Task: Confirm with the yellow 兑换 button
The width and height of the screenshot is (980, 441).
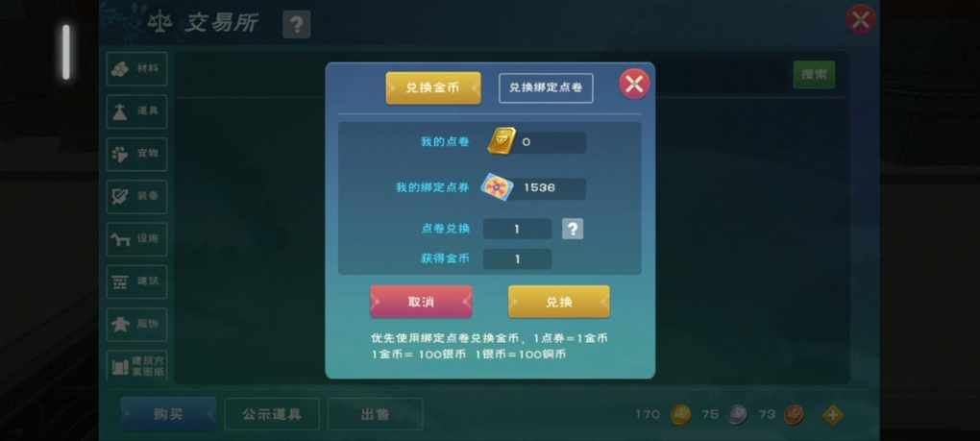Action: tap(559, 303)
